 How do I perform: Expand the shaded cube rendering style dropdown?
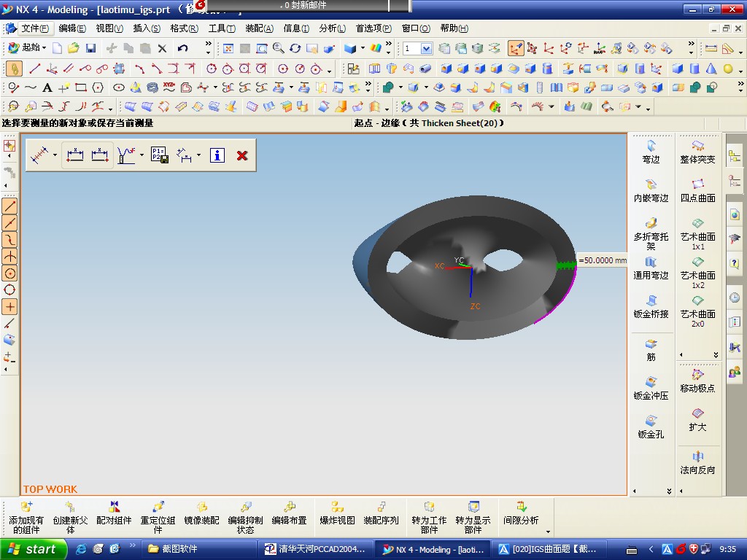point(363,48)
